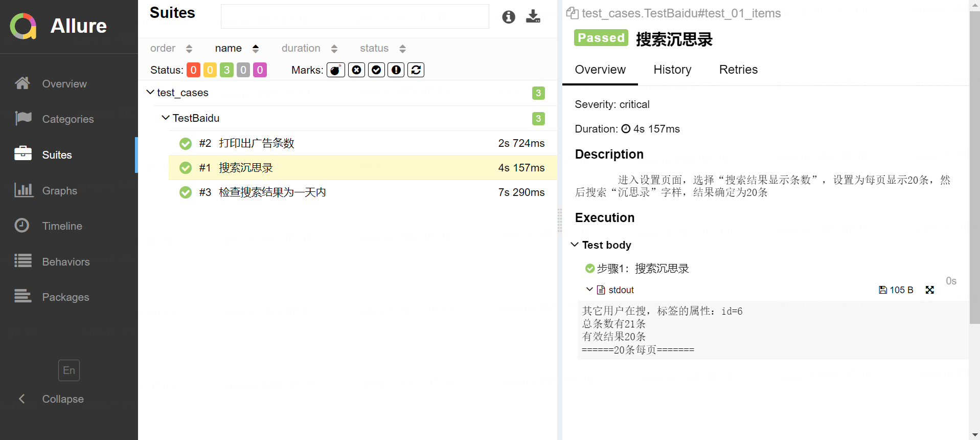Show info tooltip icon next to search
980x440 pixels.
coord(509,17)
